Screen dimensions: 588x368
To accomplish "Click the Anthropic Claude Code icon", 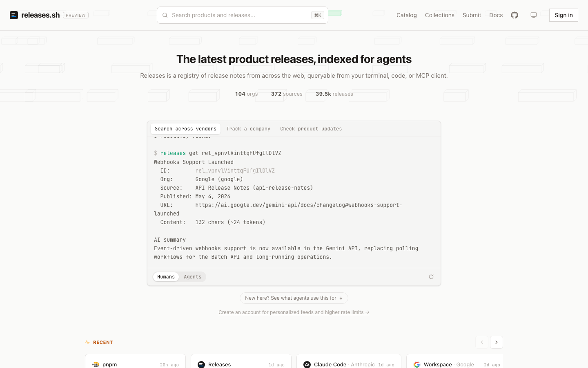I will [x=307, y=364].
